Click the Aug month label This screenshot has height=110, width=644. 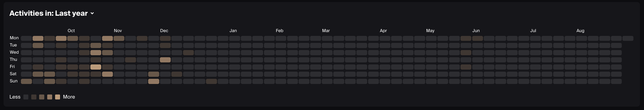580,31
